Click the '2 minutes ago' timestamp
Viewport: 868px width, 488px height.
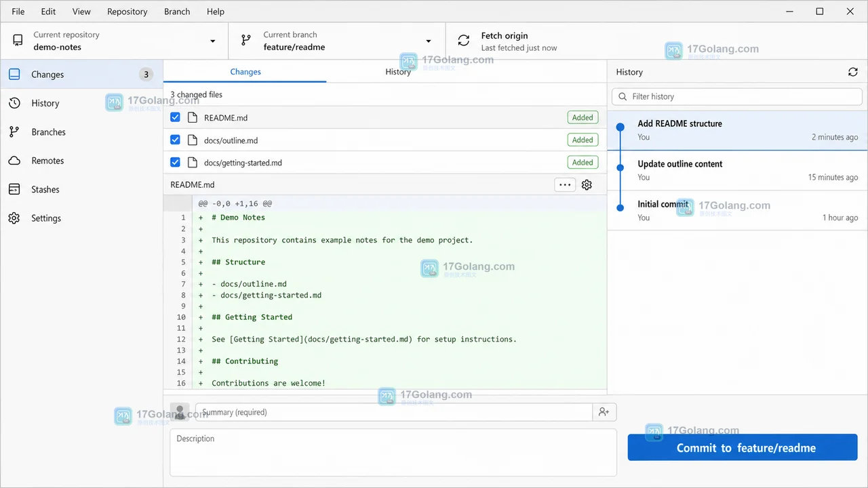(x=835, y=137)
